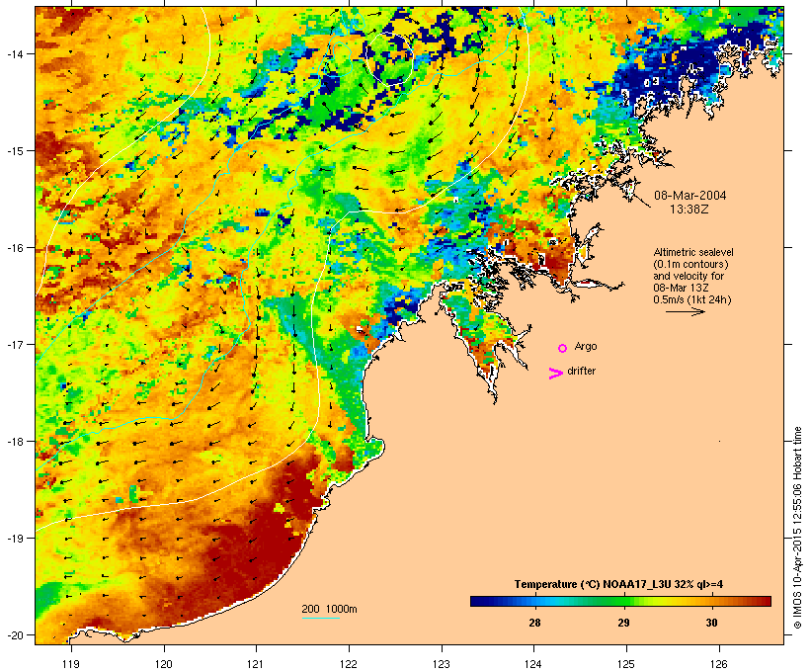Click the latitude axis label -20

click(x=15, y=634)
